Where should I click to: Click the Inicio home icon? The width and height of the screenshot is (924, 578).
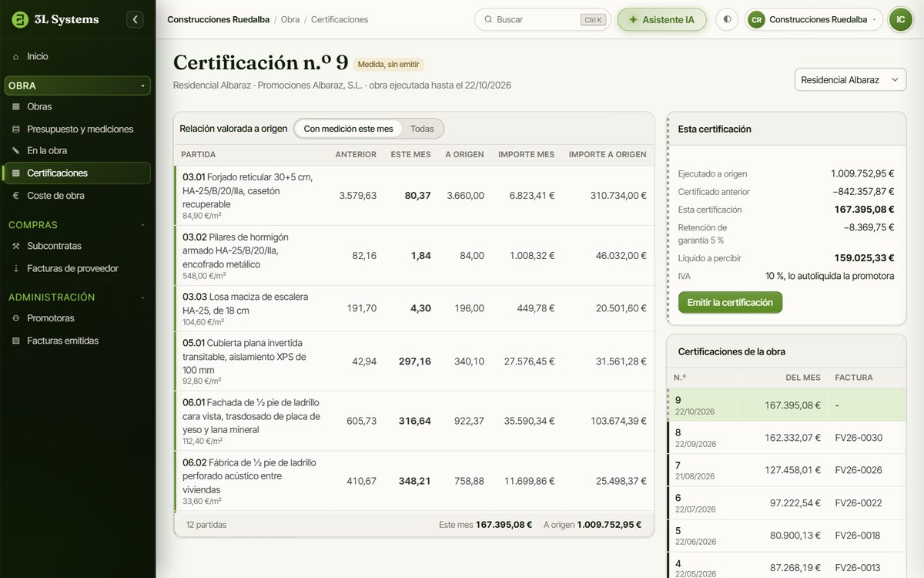click(x=15, y=56)
